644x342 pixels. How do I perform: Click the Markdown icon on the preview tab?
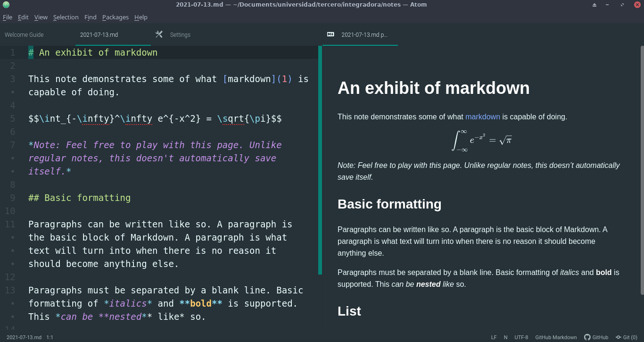click(330, 34)
